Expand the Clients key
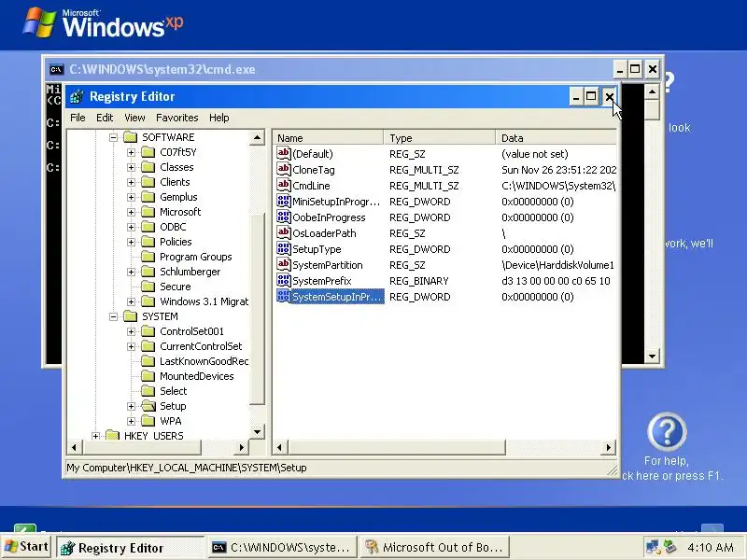This screenshot has width=747, height=560. tap(131, 182)
